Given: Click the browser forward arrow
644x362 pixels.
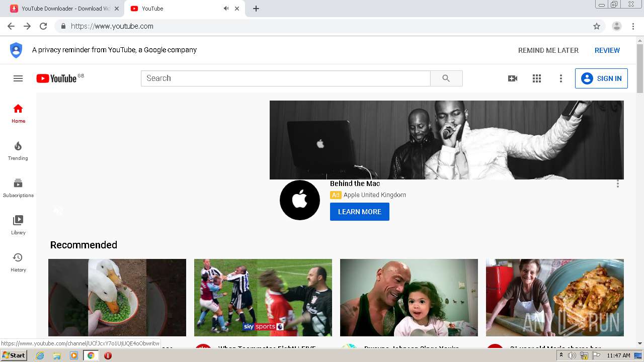Looking at the screenshot, I should click(27, 26).
